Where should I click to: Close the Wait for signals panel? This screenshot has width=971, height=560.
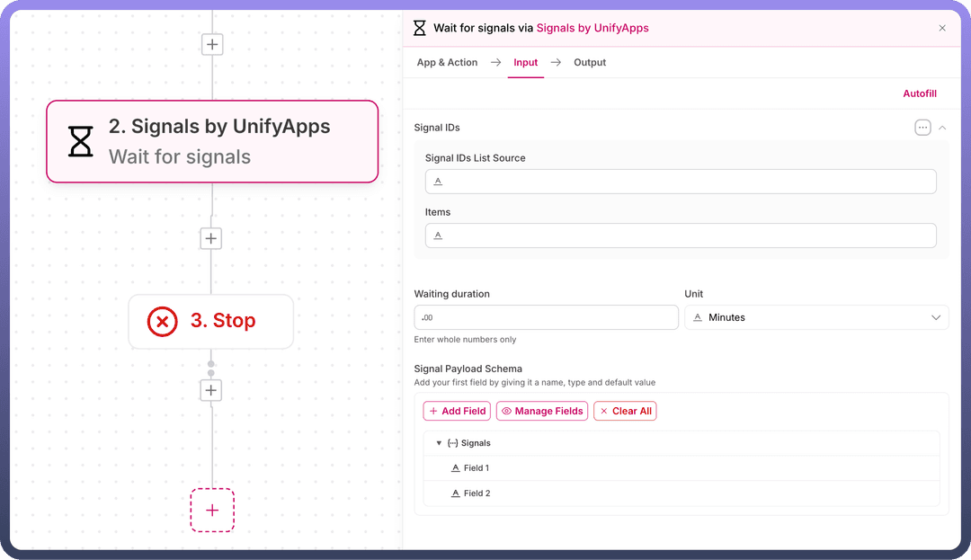coord(942,28)
